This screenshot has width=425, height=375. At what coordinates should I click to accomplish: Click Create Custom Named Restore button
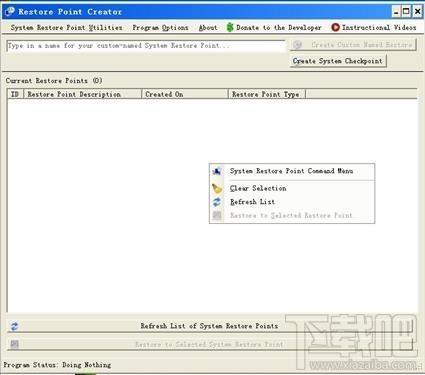click(x=353, y=45)
